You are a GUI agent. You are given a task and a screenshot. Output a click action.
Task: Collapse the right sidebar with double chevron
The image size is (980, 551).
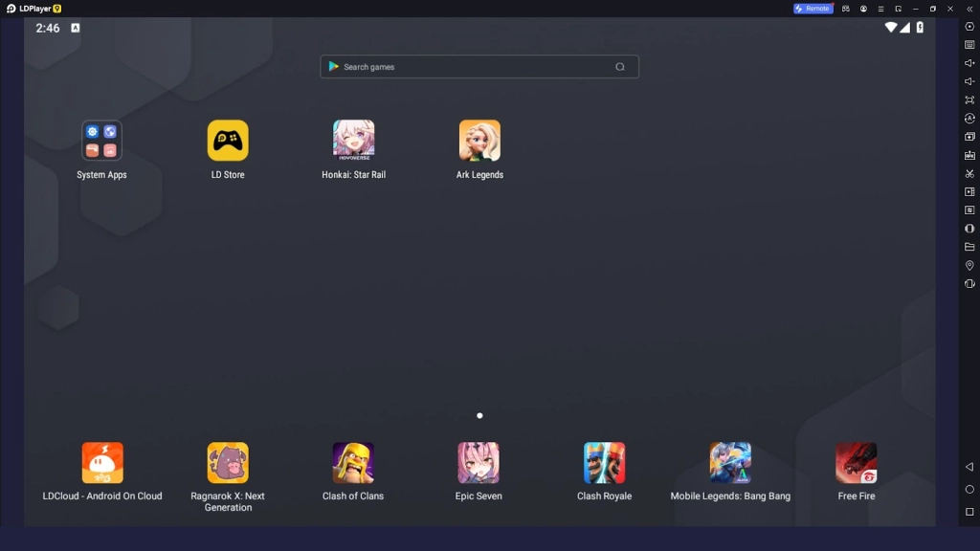tap(969, 9)
